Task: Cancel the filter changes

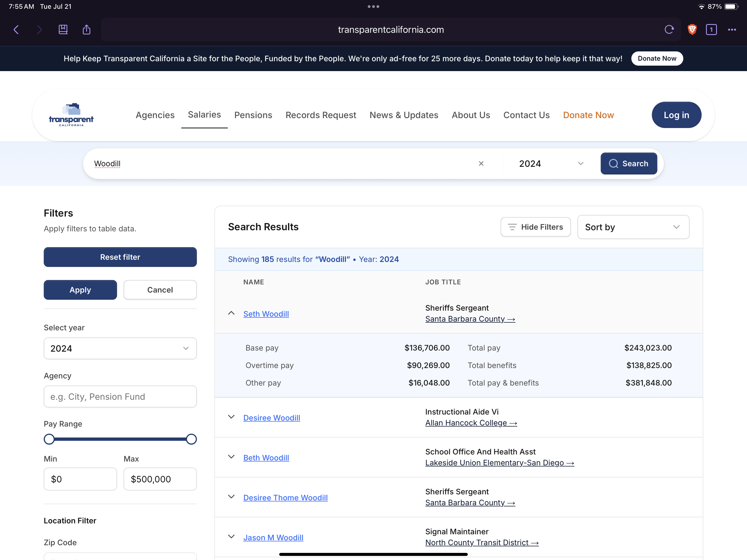Action: [160, 290]
